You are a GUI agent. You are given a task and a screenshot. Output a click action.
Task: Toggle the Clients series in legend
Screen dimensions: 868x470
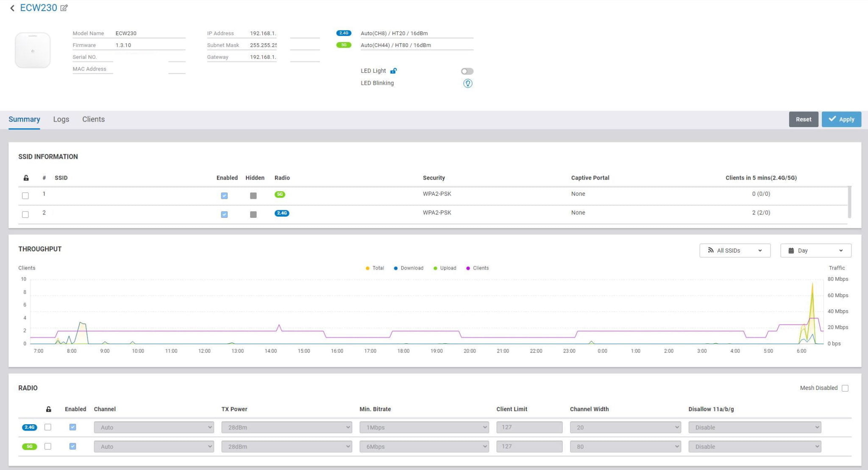[477, 268]
